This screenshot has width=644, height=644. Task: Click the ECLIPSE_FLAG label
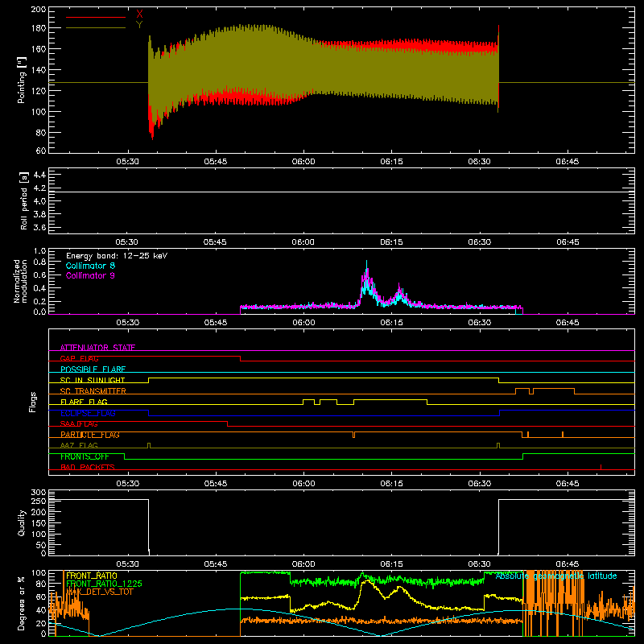pos(88,413)
